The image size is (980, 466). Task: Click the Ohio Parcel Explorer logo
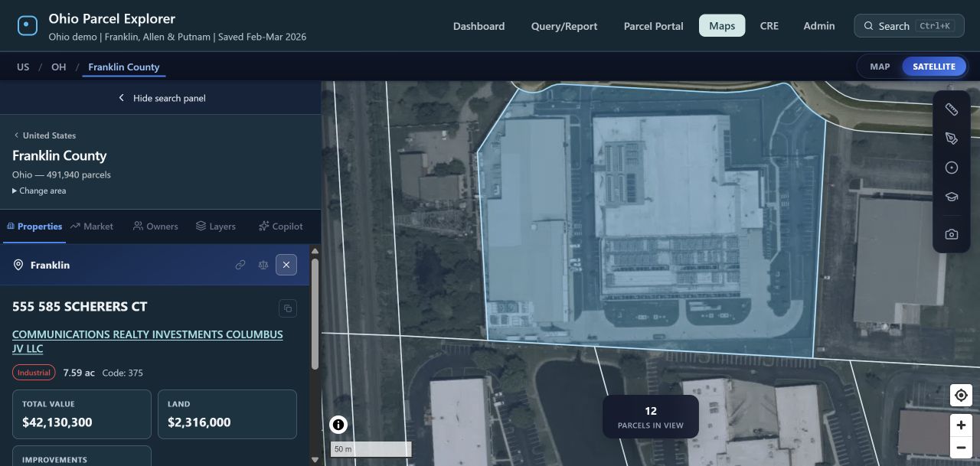pos(28,26)
